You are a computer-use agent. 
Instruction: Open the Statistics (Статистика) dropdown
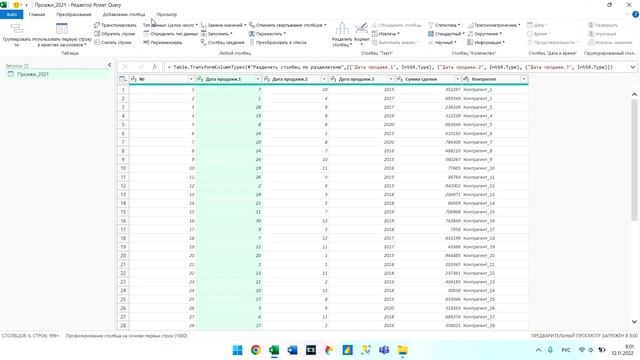444,25
